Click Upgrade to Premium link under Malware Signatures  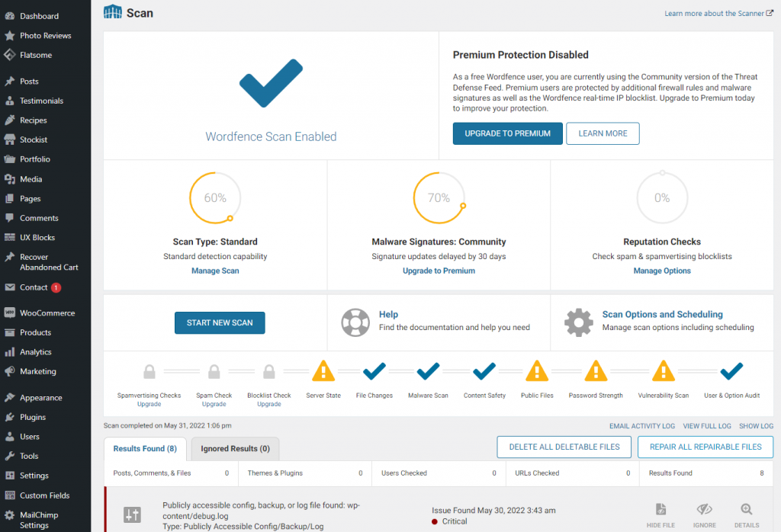(439, 271)
